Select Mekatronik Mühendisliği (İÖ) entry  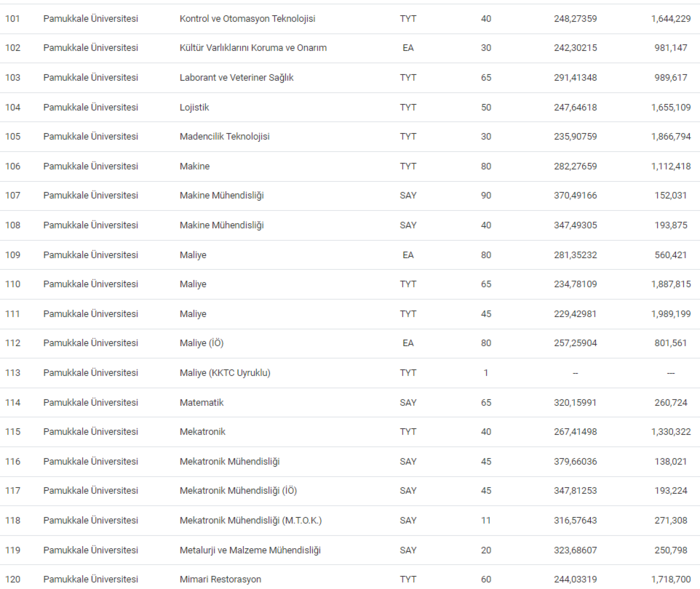[238, 491]
